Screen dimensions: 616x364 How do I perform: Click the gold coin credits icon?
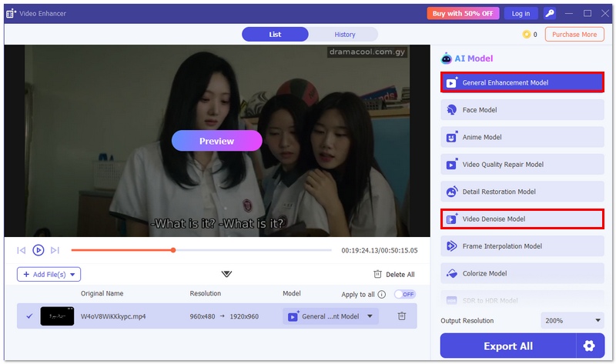coord(527,35)
